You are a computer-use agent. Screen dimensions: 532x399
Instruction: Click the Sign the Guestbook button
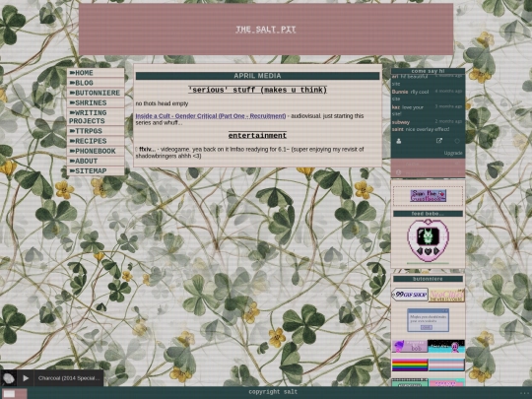coord(428,196)
